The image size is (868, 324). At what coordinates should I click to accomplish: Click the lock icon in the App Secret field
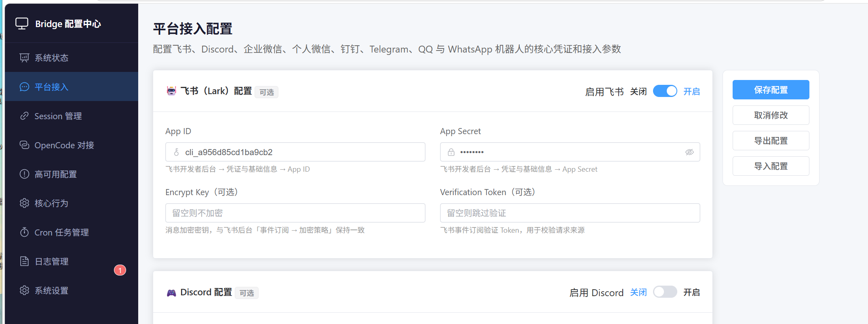point(451,152)
